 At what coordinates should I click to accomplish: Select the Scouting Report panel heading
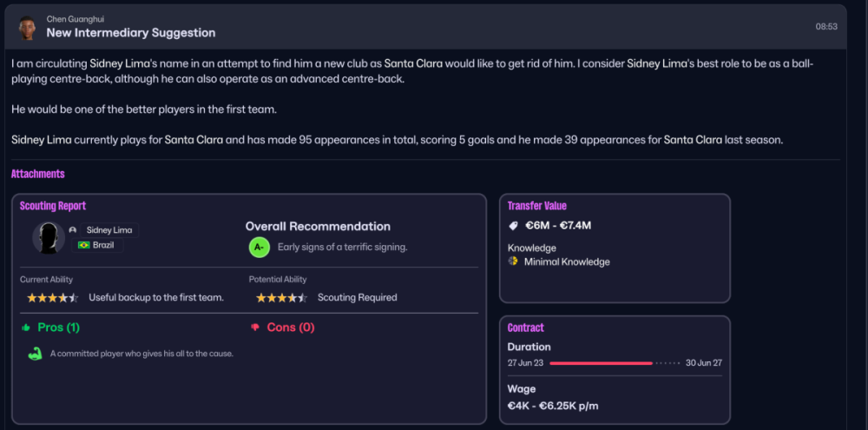pyautogui.click(x=53, y=206)
